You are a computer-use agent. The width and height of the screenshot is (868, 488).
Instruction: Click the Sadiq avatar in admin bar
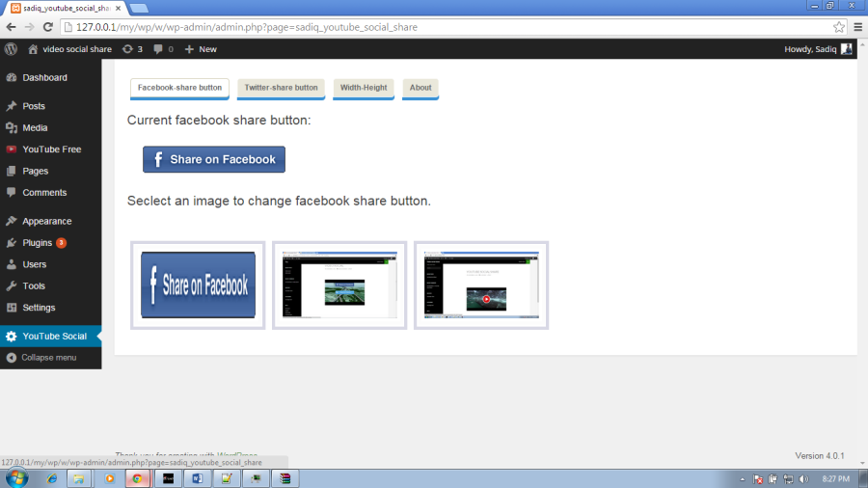point(847,48)
